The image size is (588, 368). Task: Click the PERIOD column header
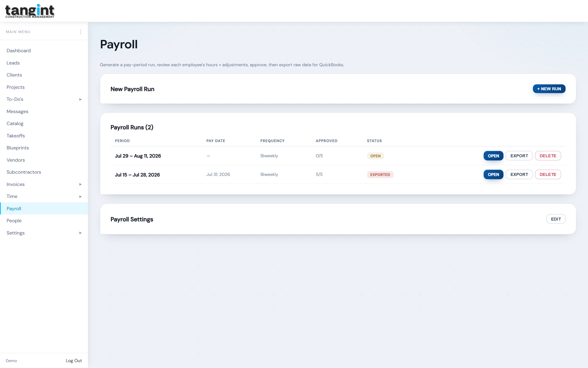[x=122, y=141]
